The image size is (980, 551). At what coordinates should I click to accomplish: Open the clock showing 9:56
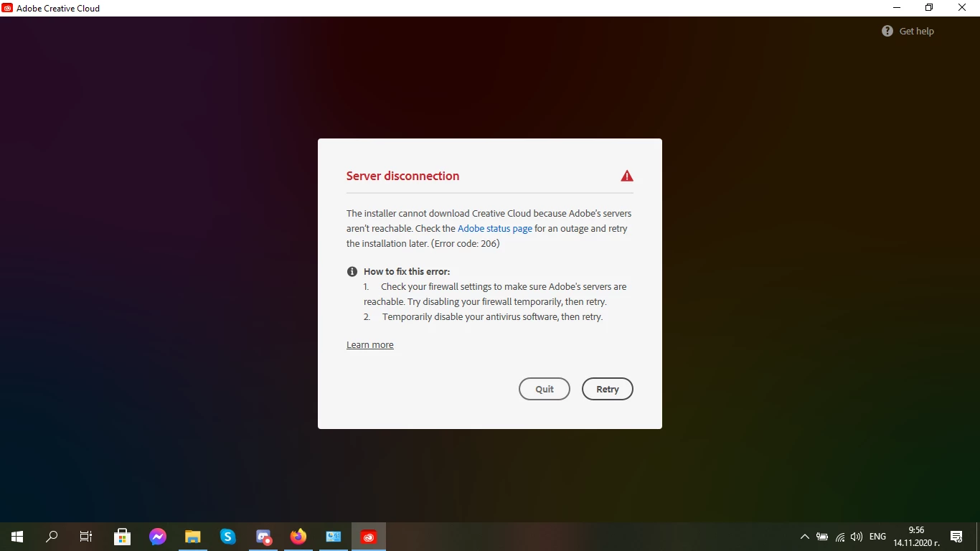point(916,537)
